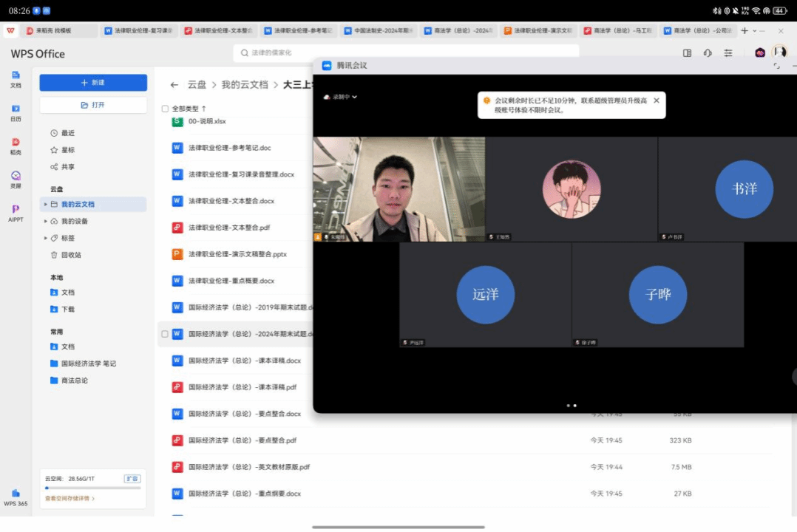Switch to the 来稻壳 找模板 tab

(x=59, y=31)
